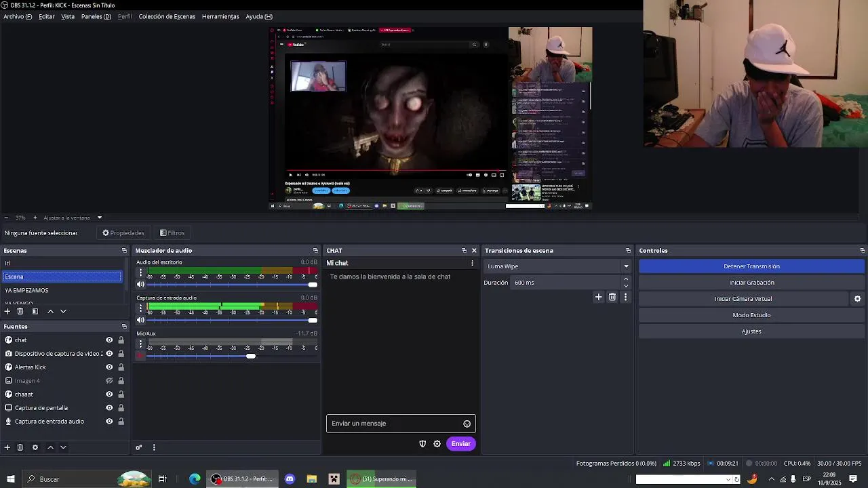This screenshot has width=868, height=488.
Task: Close the CHAT dock panel
Action: click(x=474, y=251)
